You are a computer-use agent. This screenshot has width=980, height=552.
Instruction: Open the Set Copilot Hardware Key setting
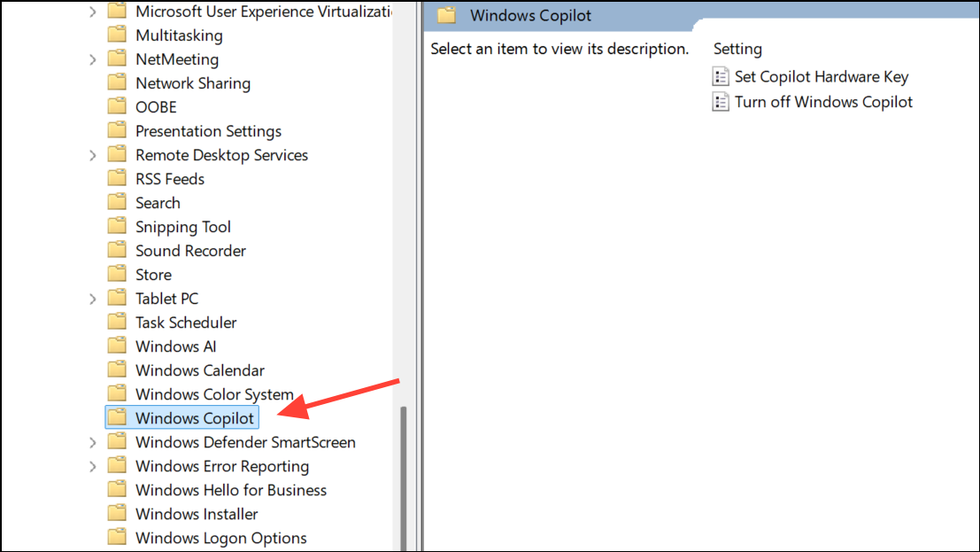pyautogui.click(x=822, y=77)
